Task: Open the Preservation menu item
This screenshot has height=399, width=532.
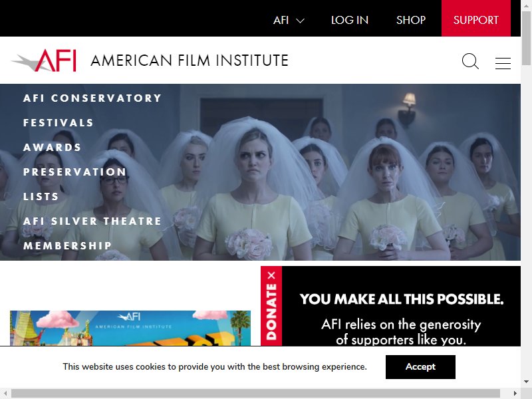Action: [74, 172]
